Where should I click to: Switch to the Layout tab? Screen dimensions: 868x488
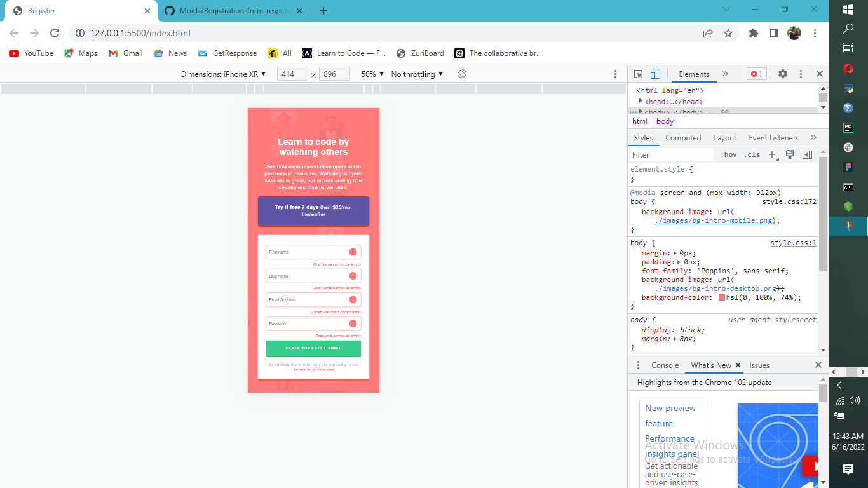[x=725, y=138]
